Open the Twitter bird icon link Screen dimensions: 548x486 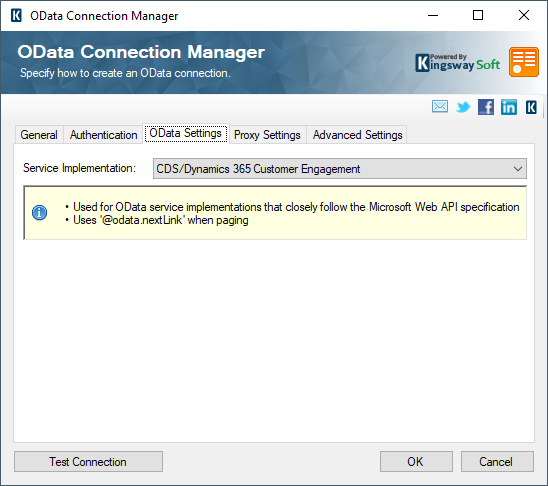tap(463, 107)
